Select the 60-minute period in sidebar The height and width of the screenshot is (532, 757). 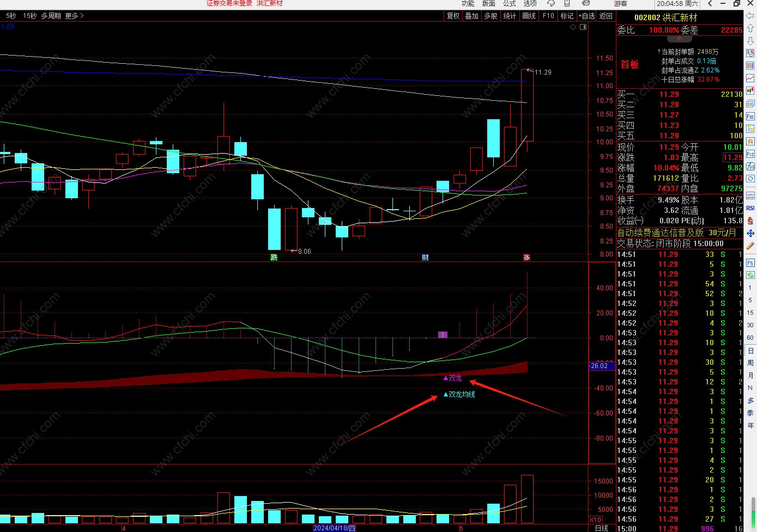click(750, 338)
